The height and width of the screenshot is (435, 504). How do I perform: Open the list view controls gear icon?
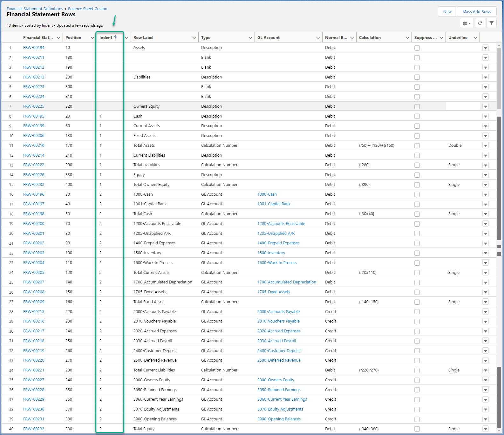pos(467,23)
